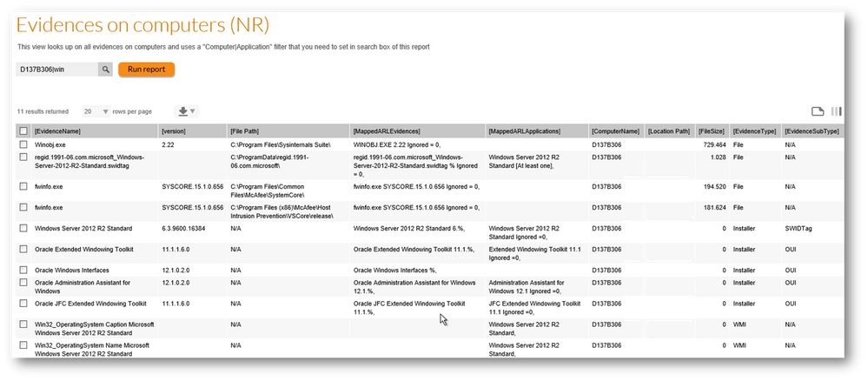Select the Oracle Windows Interfaces row checkbox
Image resolution: width=868 pixels, height=381 pixels.
tap(23, 270)
